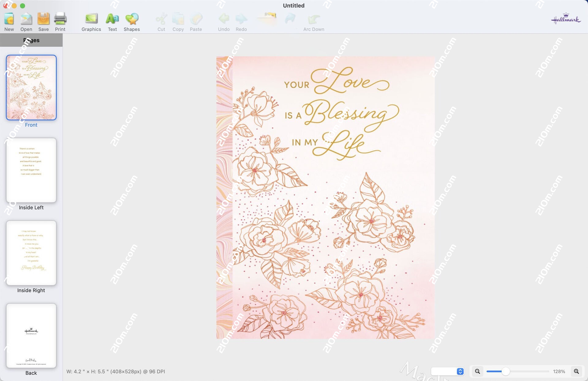Open an existing card project
The width and height of the screenshot is (588, 381).
(26, 21)
